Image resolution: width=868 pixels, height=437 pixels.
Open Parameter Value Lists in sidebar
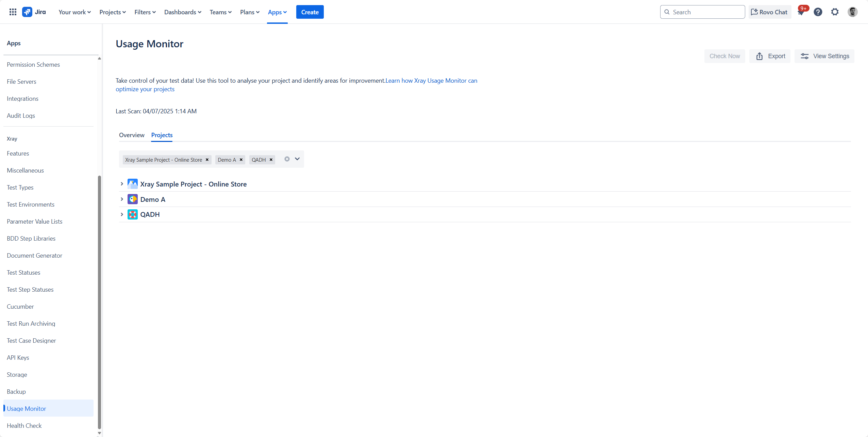click(35, 222)
